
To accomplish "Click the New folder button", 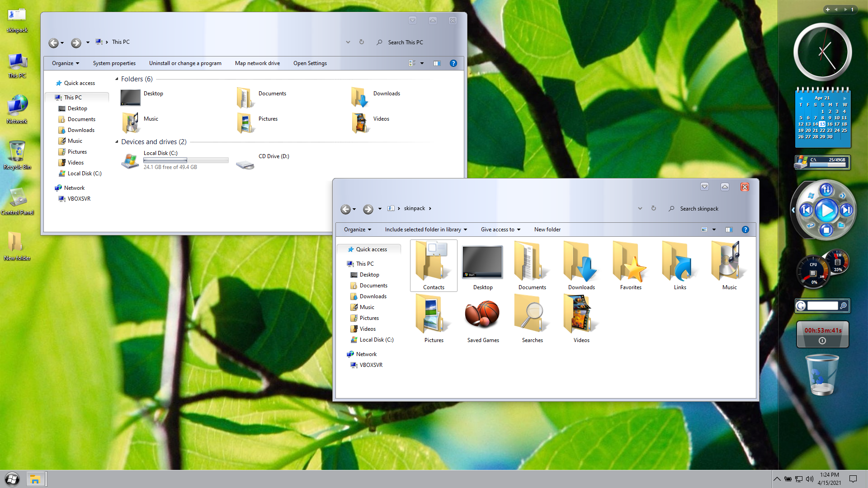I will click(547, 230).
